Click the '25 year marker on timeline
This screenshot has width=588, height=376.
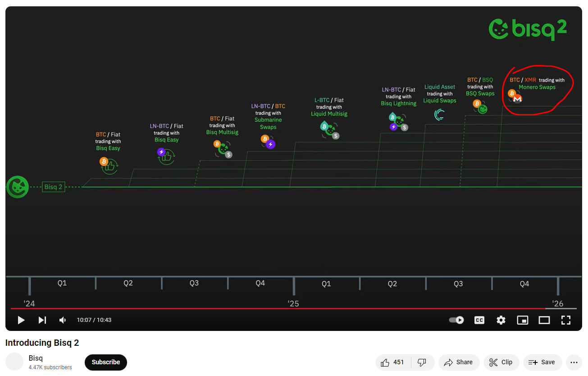pyautogui.click(x=293, y=303)
